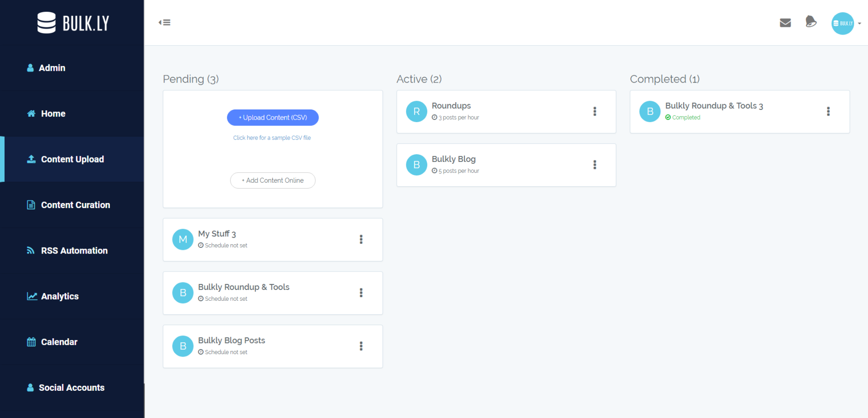Click the Social Accounts person icon
The image size is (868, 418).
coord(30,387)
